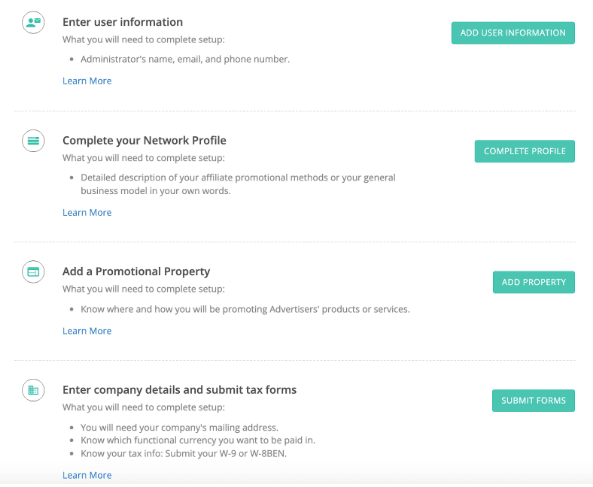The width and height of the screenshot is (593, 487).
Task: Follow Learn More under Promotional Property section
Action: coord(87,331)
